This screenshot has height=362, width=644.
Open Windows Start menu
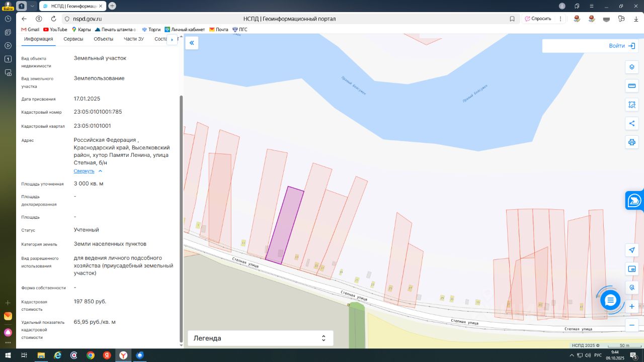[x=8, y=355]
